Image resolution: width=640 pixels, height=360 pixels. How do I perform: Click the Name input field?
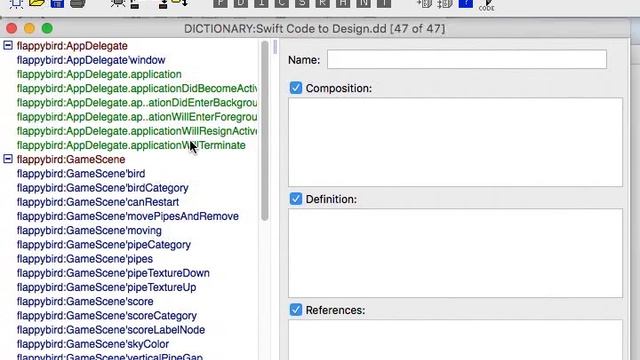click(x=467, y=60)
